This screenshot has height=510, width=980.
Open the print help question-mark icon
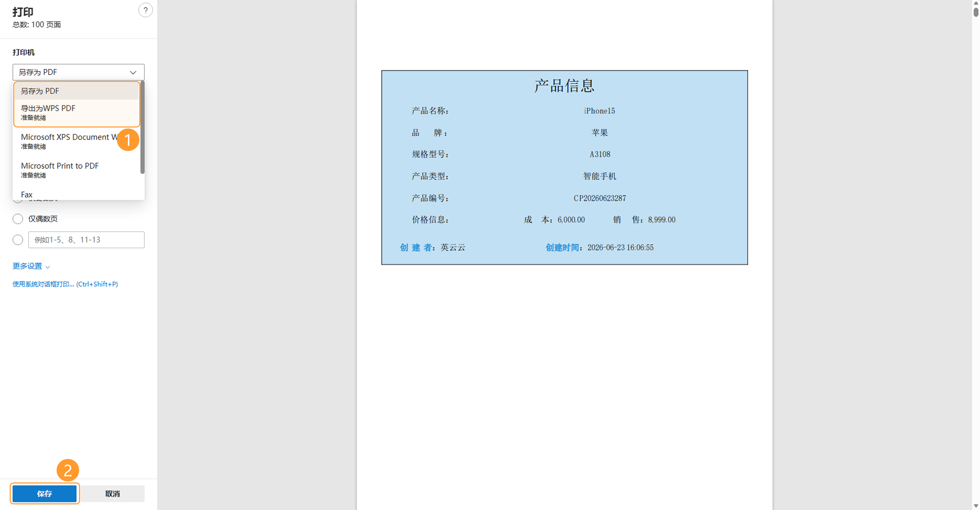(145, 10)
